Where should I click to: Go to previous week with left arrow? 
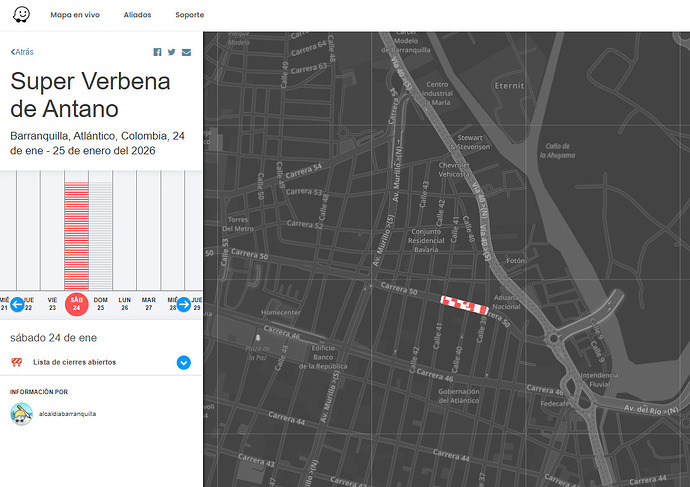[x=17, y=304]
